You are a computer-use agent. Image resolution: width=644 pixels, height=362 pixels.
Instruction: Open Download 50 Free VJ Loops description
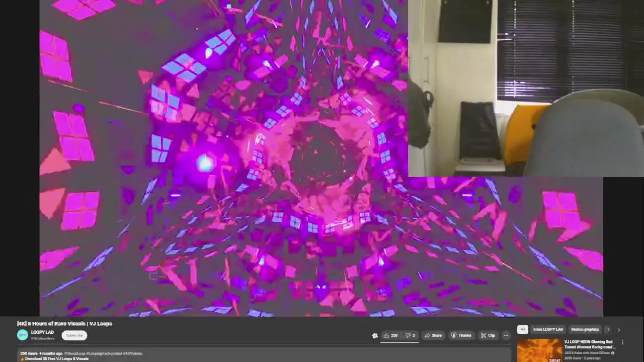(56, 358)
